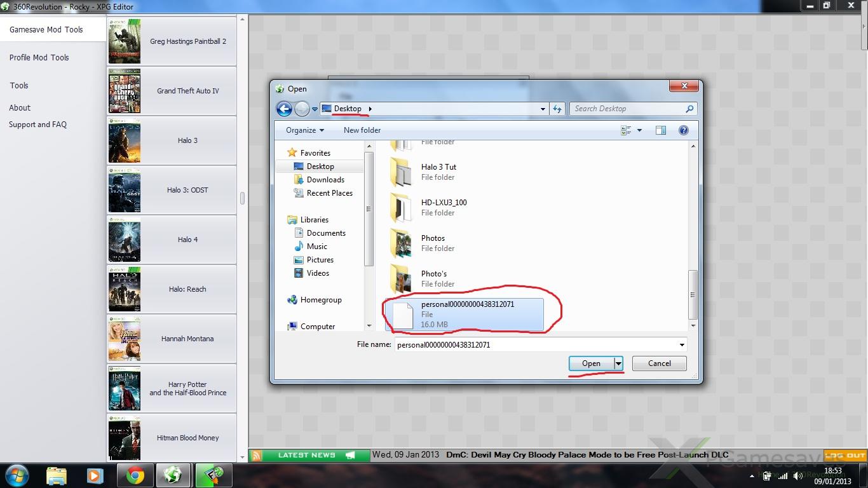Click the Cancel button

(x=659, y=363)
